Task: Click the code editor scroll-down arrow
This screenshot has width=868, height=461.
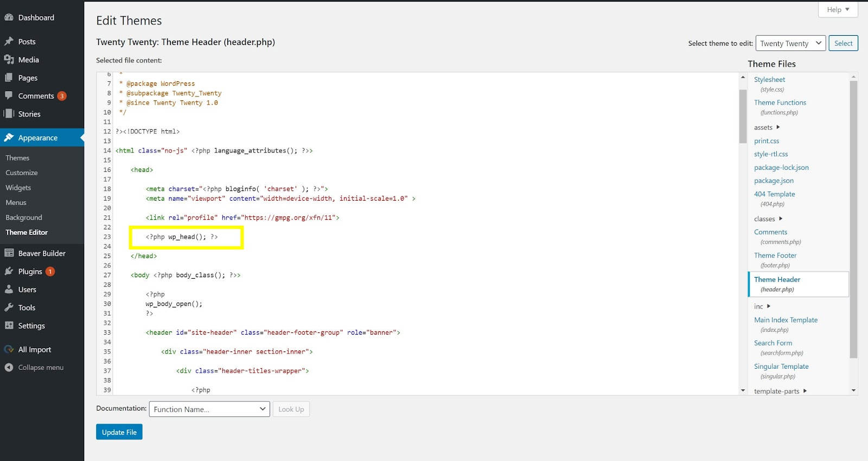Action: (743, 390)
